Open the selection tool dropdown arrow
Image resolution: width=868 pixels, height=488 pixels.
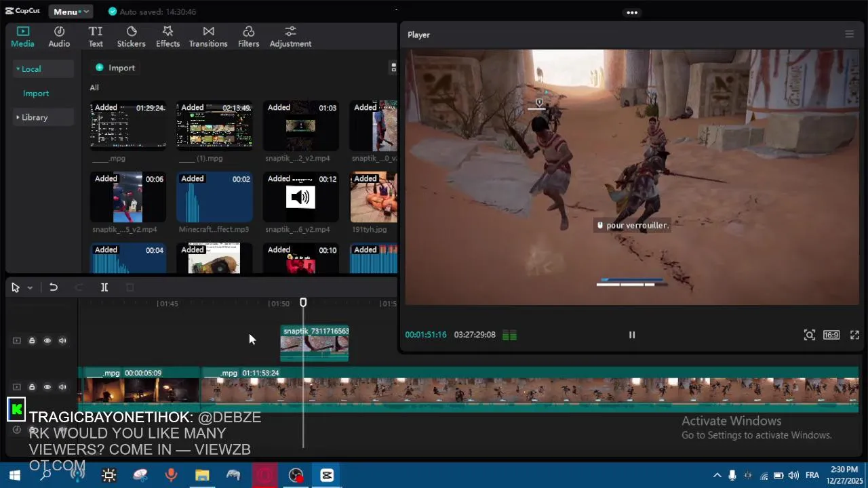coord(30,288)
